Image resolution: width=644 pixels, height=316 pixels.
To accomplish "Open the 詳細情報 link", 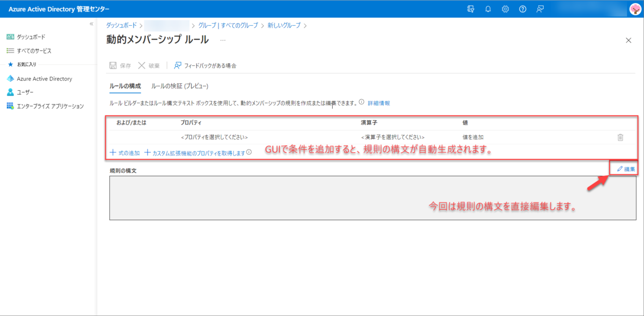I will pos(379,102).
